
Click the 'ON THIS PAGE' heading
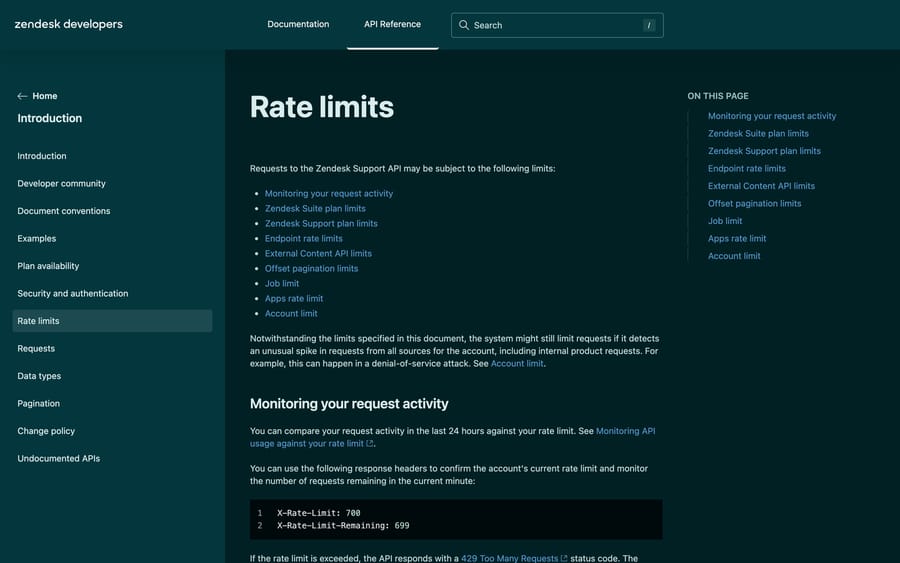pos(718,96)
